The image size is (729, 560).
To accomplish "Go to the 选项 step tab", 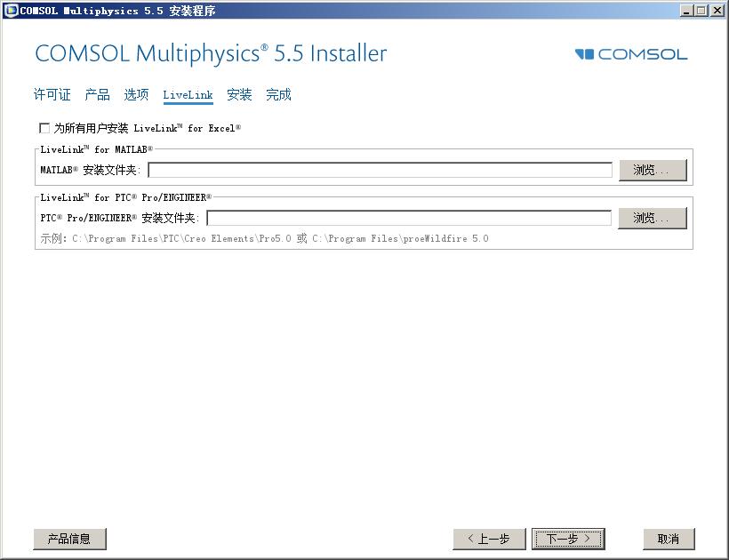I will coord(136,95).
